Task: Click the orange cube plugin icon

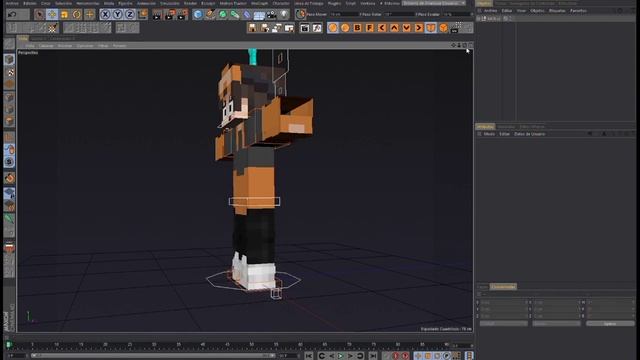Action: [443, 28]
